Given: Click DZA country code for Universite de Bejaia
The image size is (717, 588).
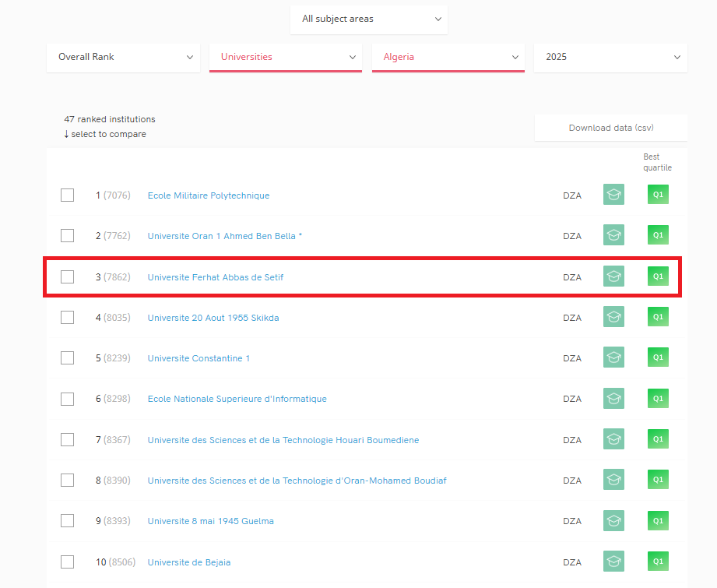Looking at the screenshot, I should (x=572, y=562).
